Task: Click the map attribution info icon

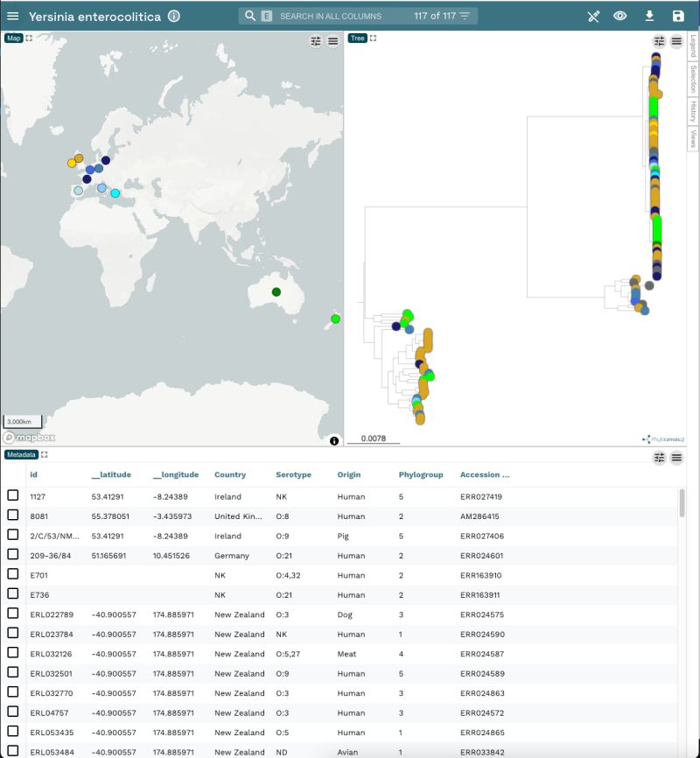Action: click(334, 441)
